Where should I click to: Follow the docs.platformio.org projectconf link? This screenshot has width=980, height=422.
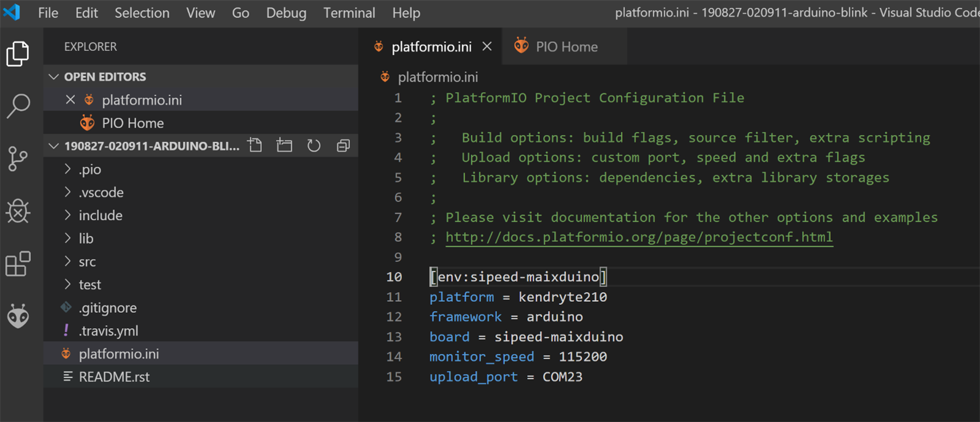(638, 237)
